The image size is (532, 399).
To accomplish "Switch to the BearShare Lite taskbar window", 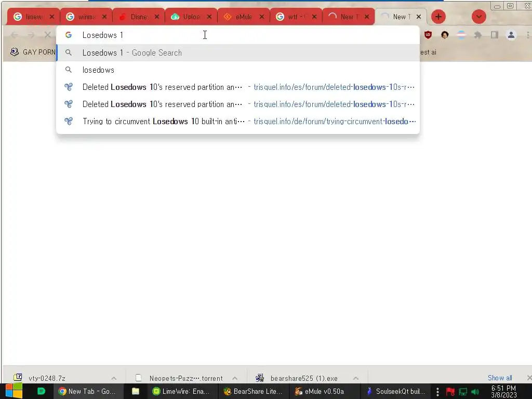I will tap(253, 391).
